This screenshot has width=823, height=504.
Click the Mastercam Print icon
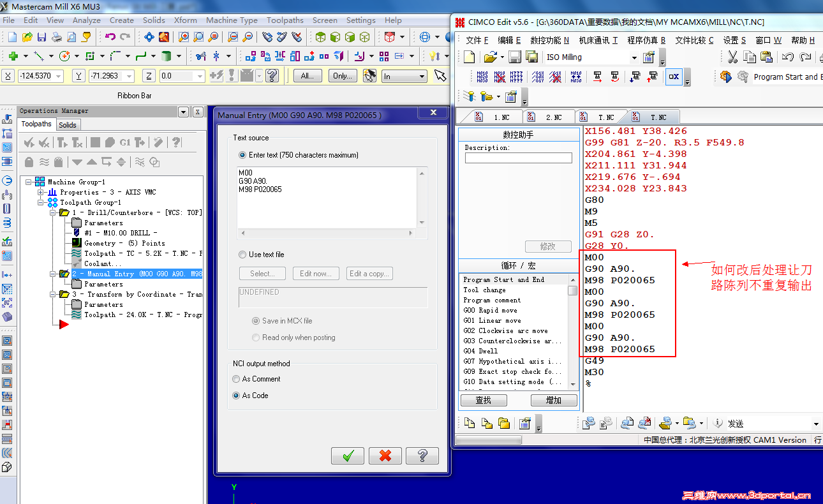(57, 37)
